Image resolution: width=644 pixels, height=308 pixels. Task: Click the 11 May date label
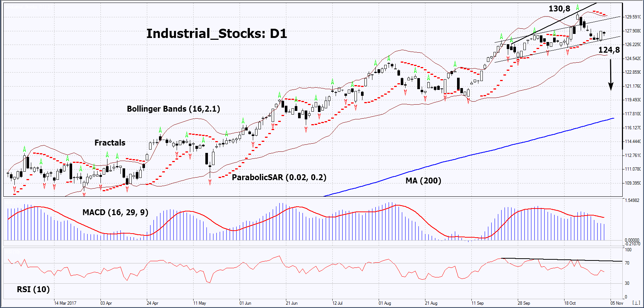coord(199,303)
